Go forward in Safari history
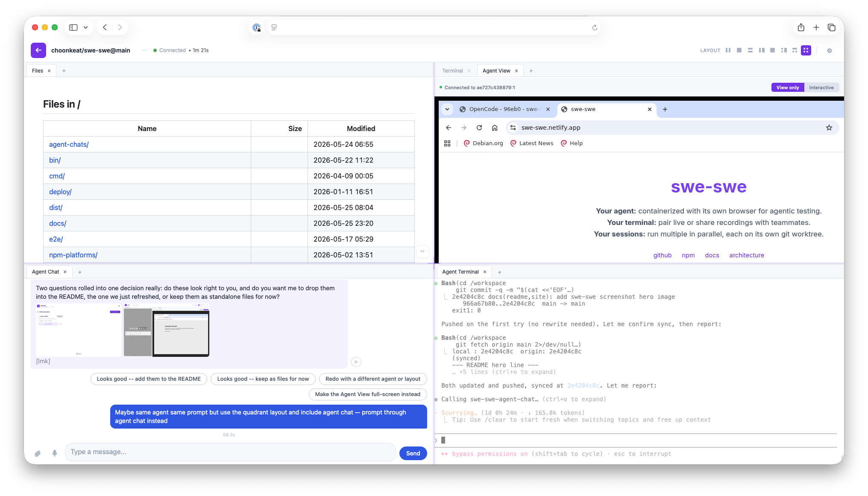The height and width of the screenshot is (496, 868). tap(120, 27)
